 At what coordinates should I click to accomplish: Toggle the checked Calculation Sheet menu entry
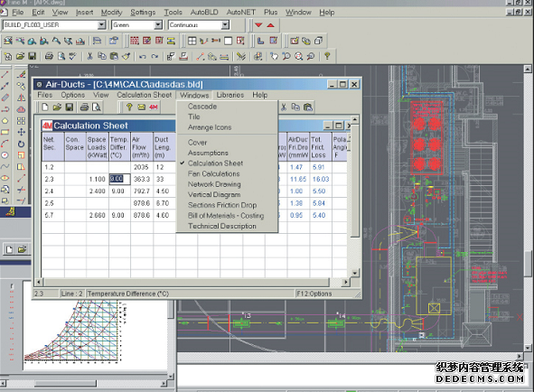pyautogui.click(x=215, y=163)
